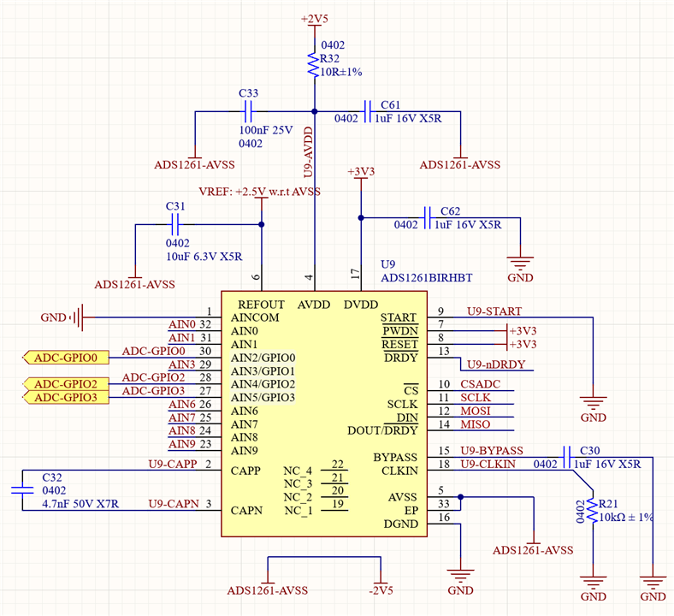Click the AIN6 net label
674x616 pixels.
pos(182,404)
